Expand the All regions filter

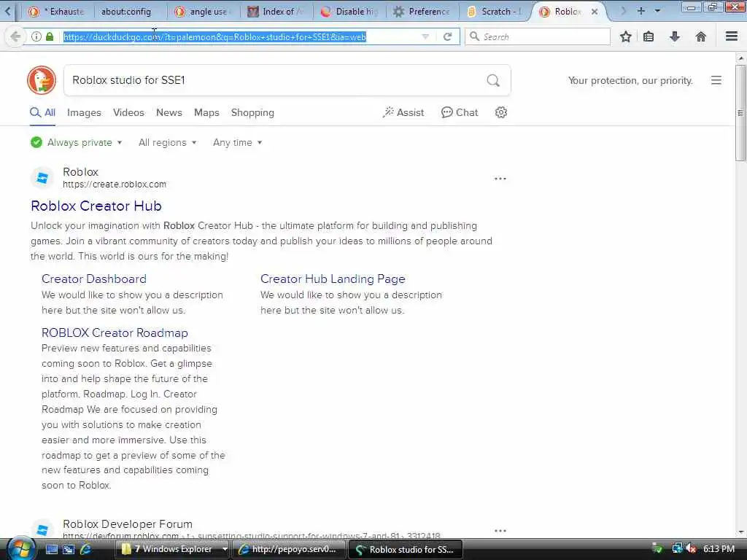click(167, 142)
